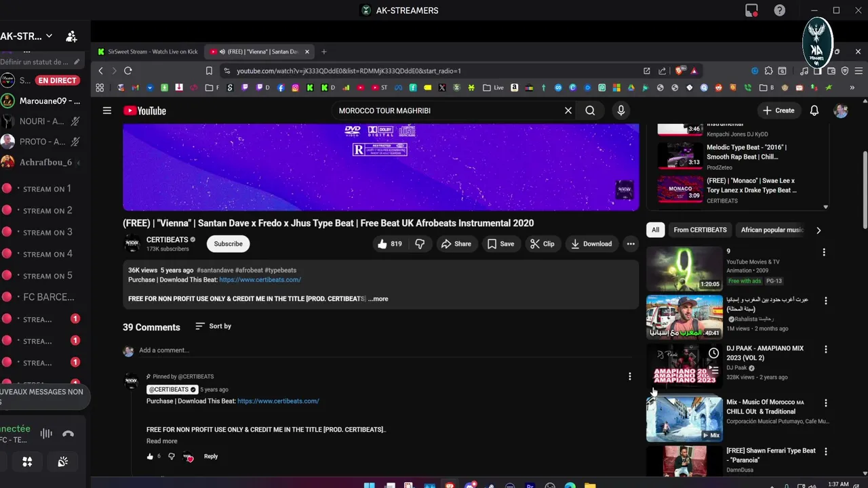Switch to the SirSweet Stream Kick tab
Screen dimensions: 868x488
point(147,52)
